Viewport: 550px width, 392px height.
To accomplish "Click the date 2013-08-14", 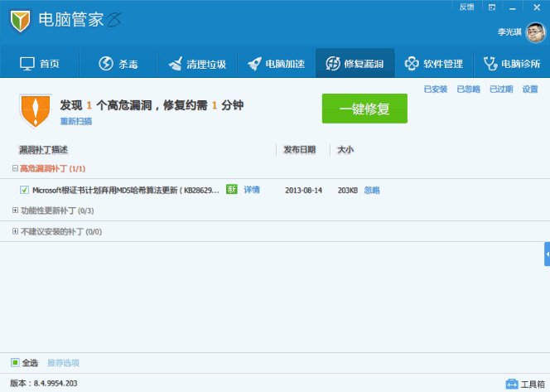I will [x=303, y=191].
